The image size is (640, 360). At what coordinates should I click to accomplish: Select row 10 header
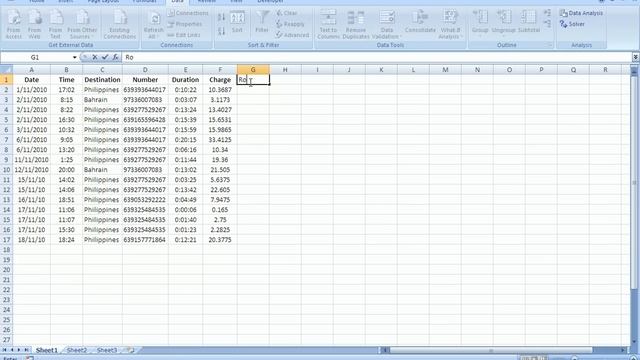[7, 170]
